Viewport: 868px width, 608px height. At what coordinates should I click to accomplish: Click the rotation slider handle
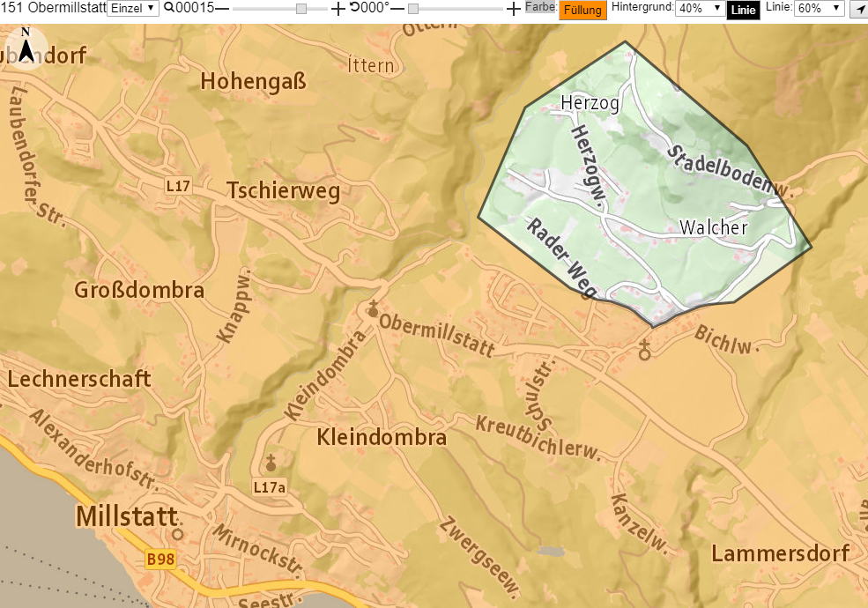(413, 9)
